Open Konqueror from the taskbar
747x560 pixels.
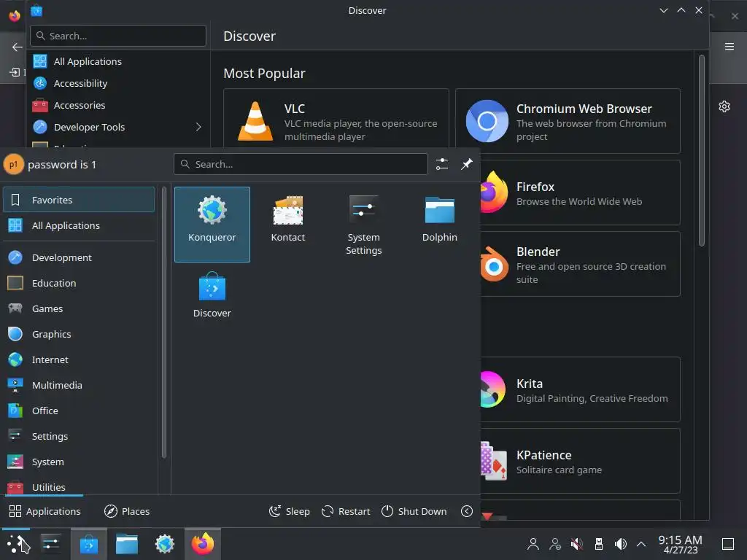point(165,544)
